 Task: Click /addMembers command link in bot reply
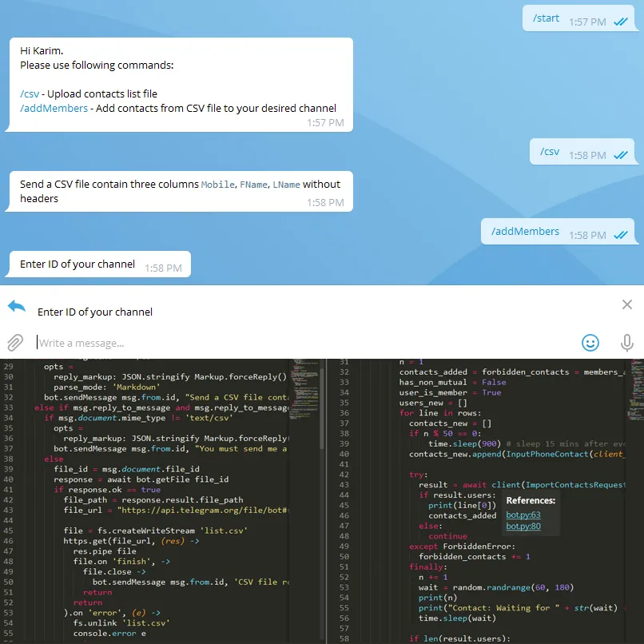[54, 108]
